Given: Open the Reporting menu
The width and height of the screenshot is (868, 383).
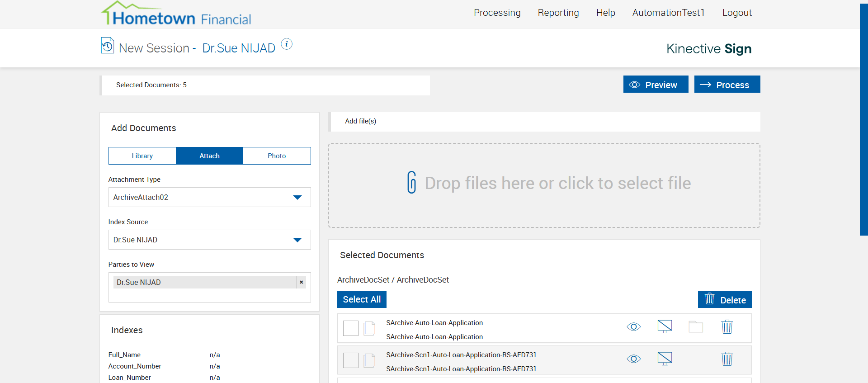Looking at the screenshot, I should tap(558, 13).
